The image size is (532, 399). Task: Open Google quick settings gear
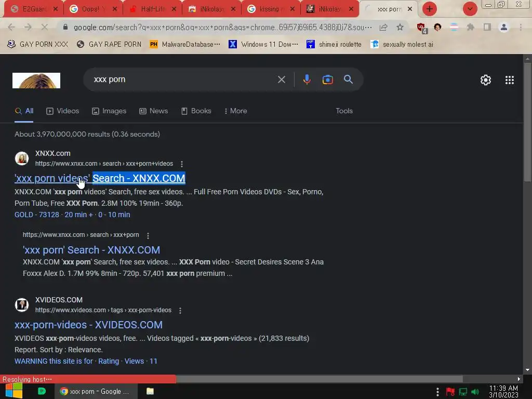[x=486, y=80]
